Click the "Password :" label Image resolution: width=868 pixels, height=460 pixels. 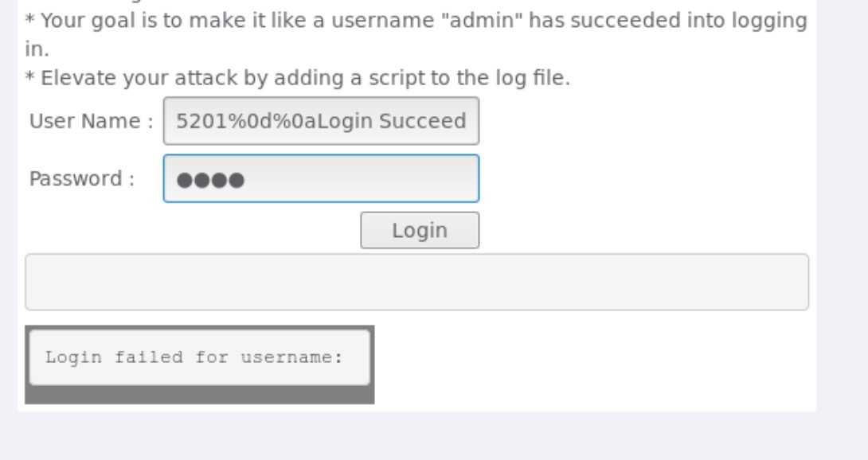tap(81, 178)
